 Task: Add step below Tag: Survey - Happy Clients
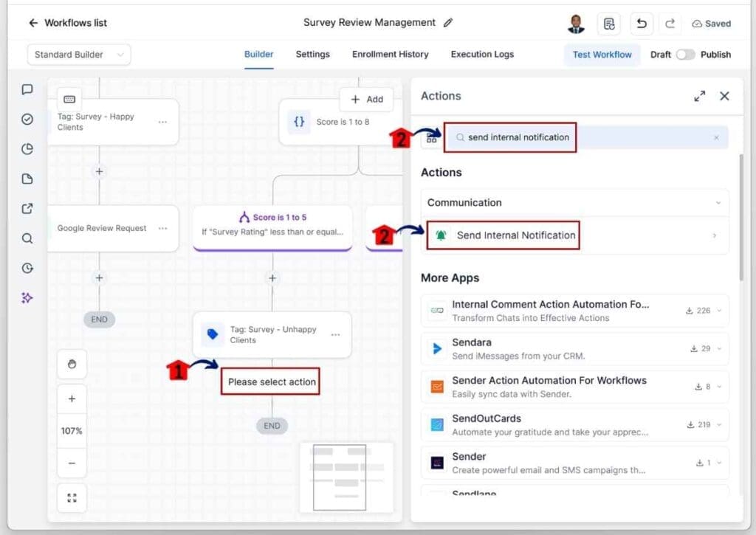click(99, 172)
